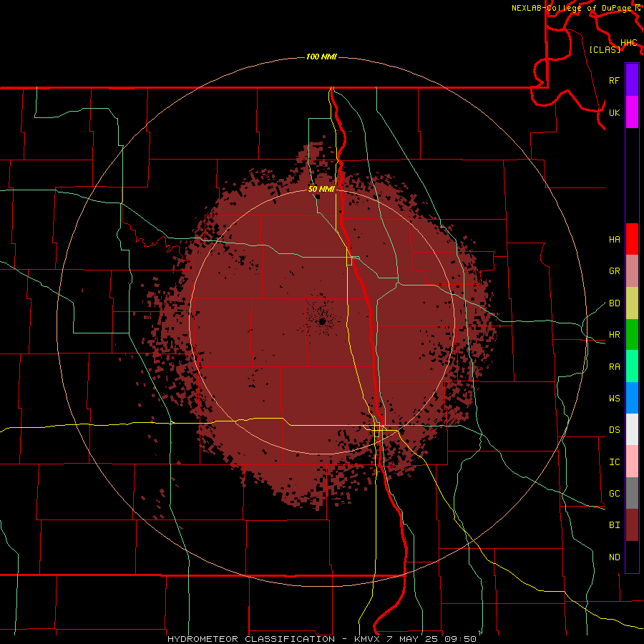Select the RA legend label
644x644 pixels.
pos(614,367)
